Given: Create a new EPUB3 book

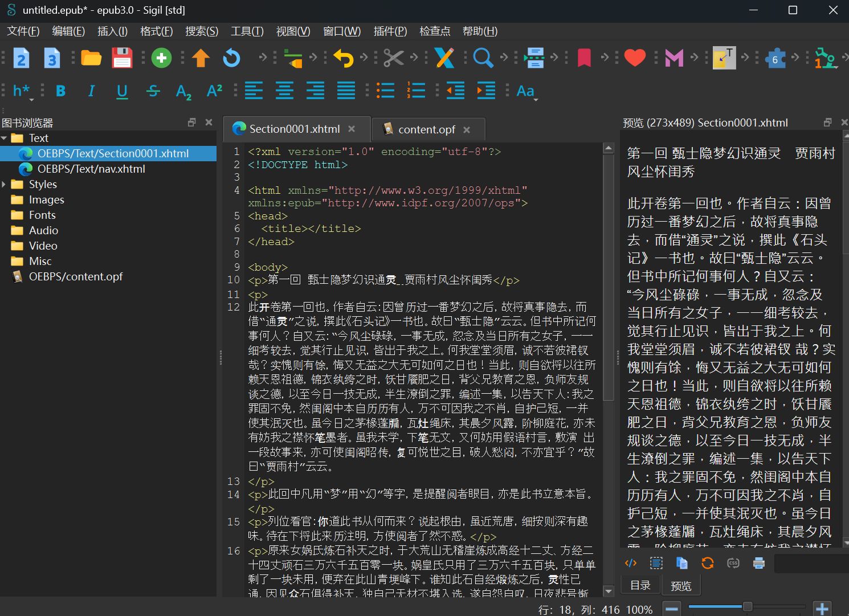Looking at the screenshot, I should pos(52,58).
